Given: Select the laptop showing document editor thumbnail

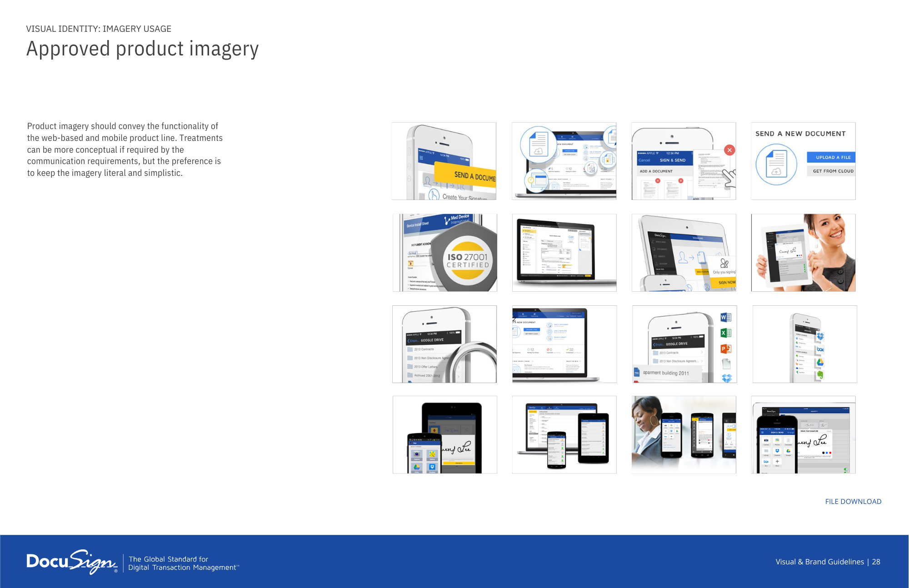Looking at the screenshot, I should 564,253.
